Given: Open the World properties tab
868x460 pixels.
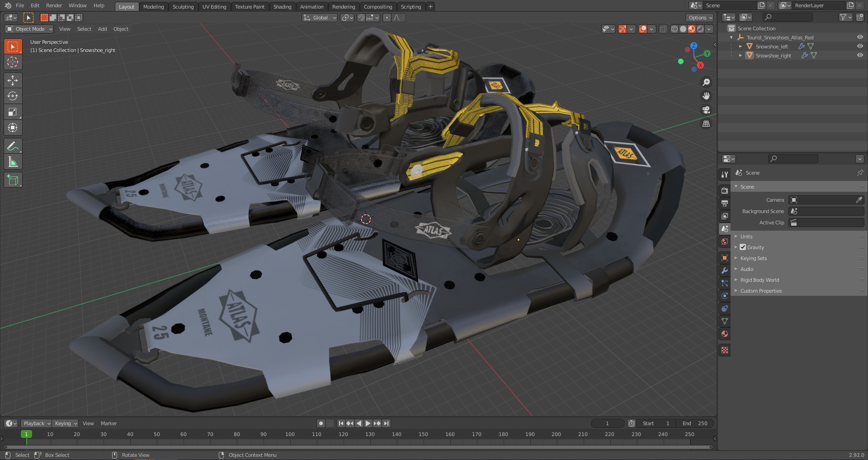Looking at the screenshot, I should pos(725,242).
